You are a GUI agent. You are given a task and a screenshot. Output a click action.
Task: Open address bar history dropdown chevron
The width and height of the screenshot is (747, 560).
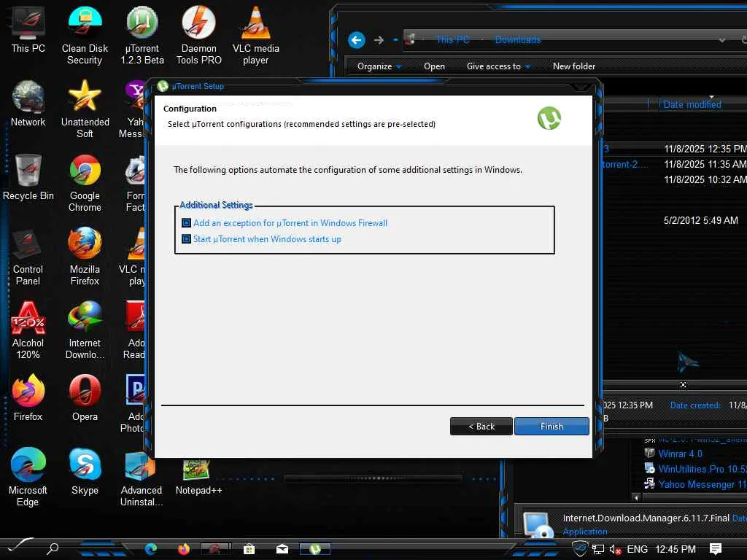click(x=722, y=40)
